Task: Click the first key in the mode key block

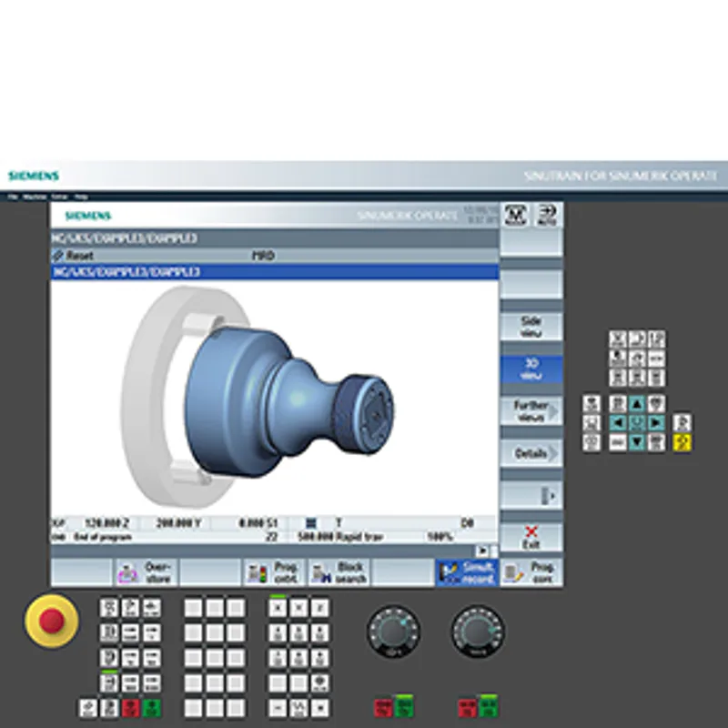Action: point(109,608)
